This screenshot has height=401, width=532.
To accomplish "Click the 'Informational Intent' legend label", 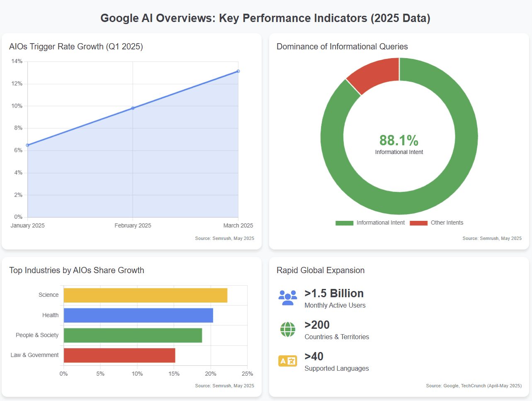I will click(381, 223).
